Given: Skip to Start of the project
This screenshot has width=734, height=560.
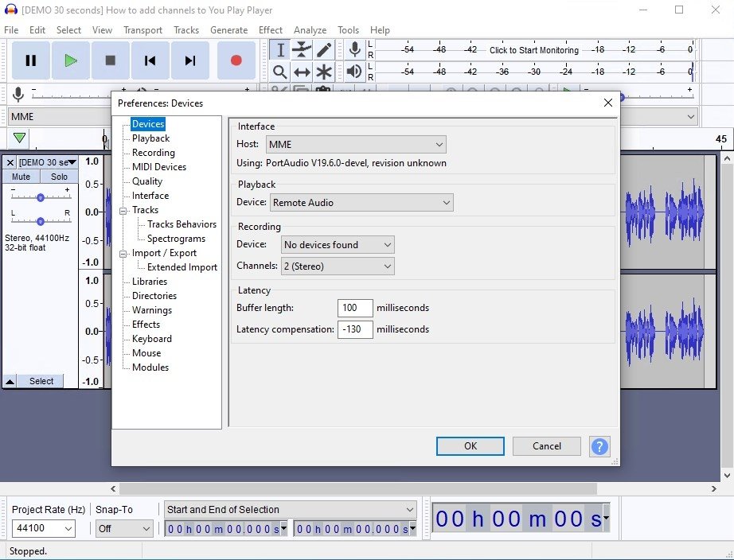Looking at the screenshot, I should click(x=150, y=60).
